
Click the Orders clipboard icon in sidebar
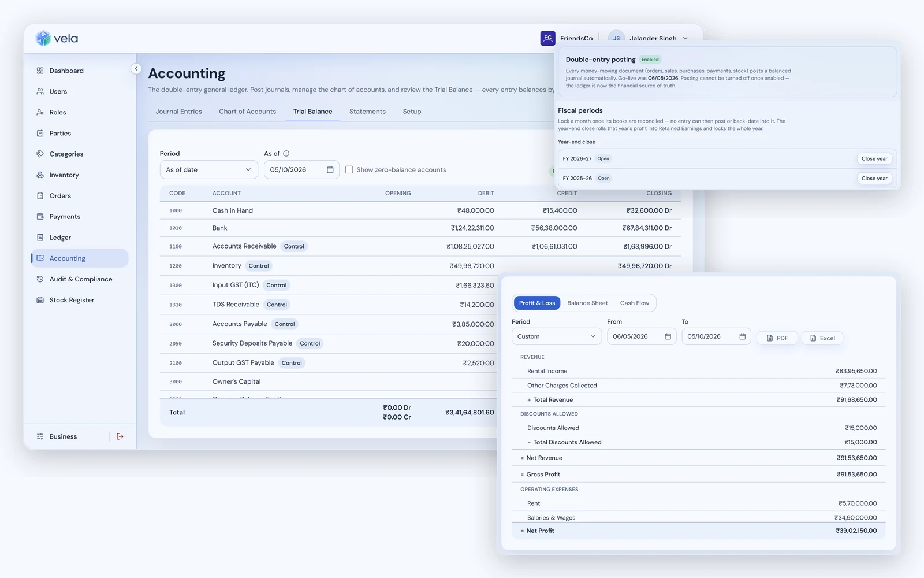tap(40, 195)
